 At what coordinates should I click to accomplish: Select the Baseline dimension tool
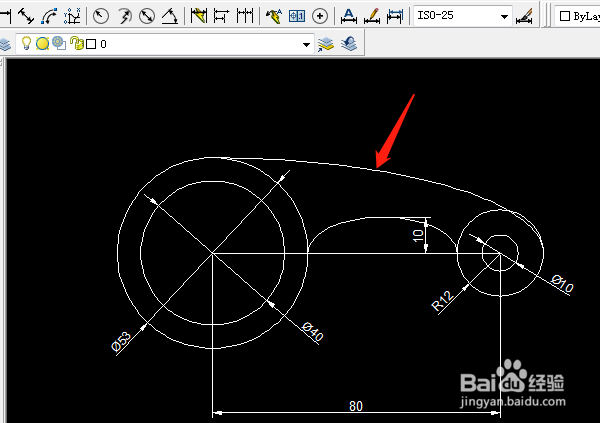pos(221,16)
